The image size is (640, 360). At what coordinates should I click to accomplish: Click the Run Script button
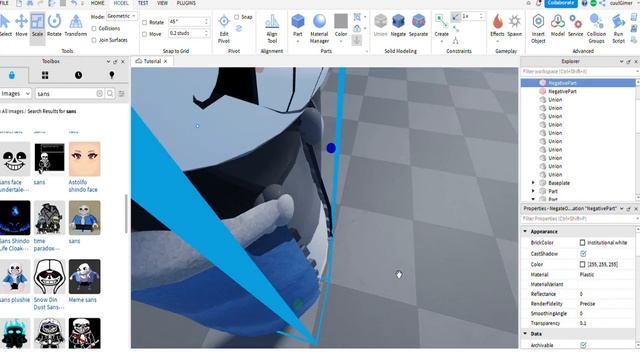point(618,28)
